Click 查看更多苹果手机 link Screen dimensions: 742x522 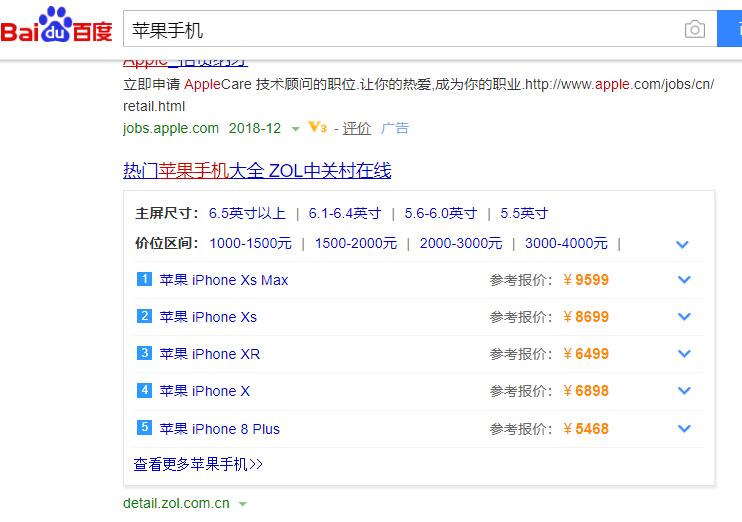[x=198, y=464]
